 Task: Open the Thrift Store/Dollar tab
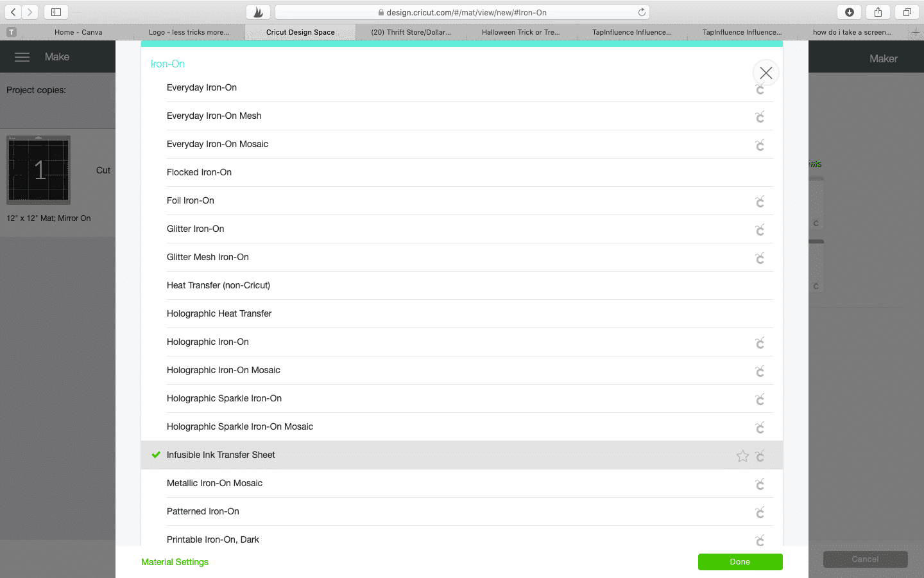tap(411, 32)
